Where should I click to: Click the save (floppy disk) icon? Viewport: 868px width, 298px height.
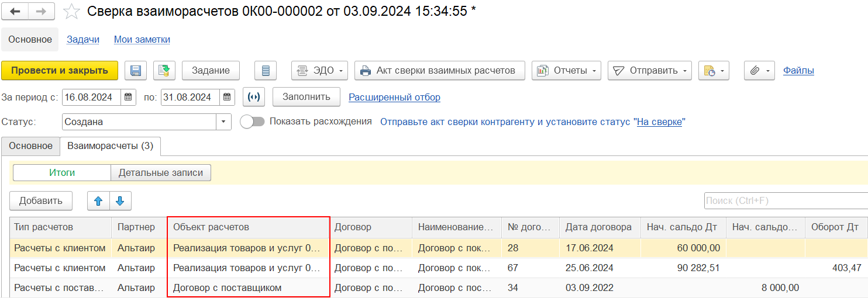pos(136,71)
